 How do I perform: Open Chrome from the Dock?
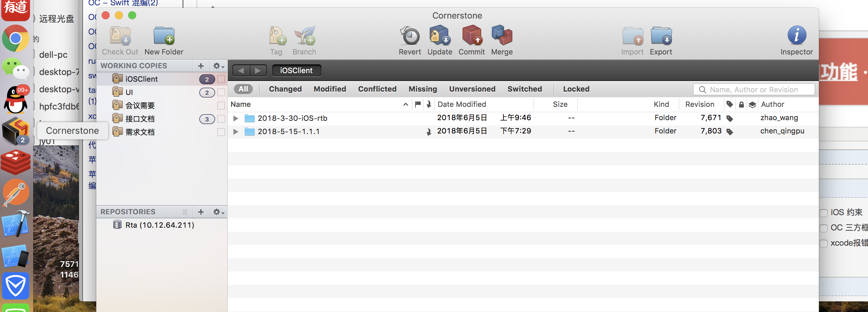point(16,39)
